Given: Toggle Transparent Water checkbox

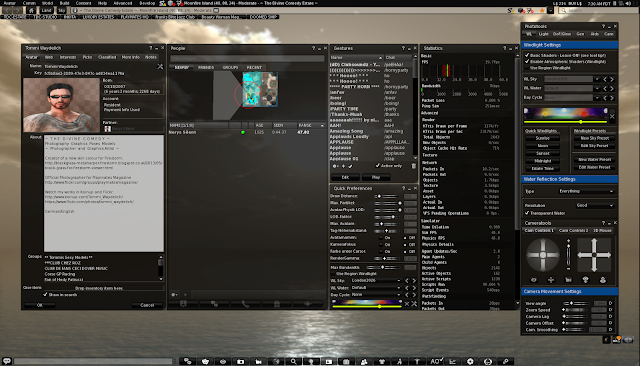Looking at the screenshot, I should 527,213.
